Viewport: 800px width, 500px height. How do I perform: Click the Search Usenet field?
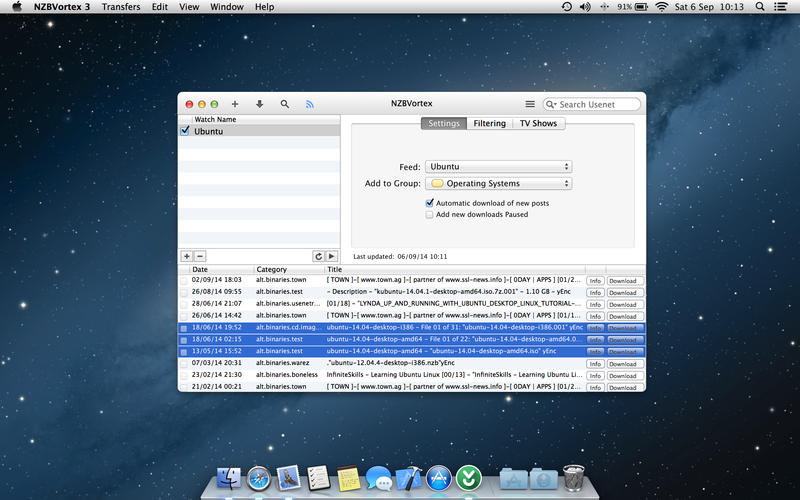(597, 104)
